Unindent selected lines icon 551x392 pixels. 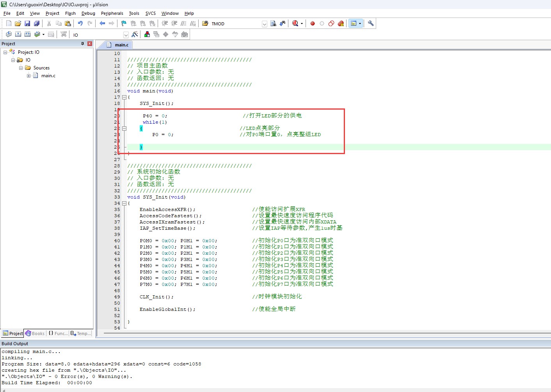coord(174,23)
